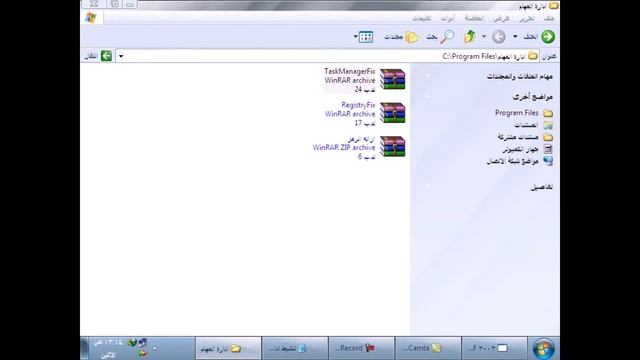640x360 pixels.
Task: Open مواضع شبكة الاتصال (Network Places) link
Action: click(520, 161)
